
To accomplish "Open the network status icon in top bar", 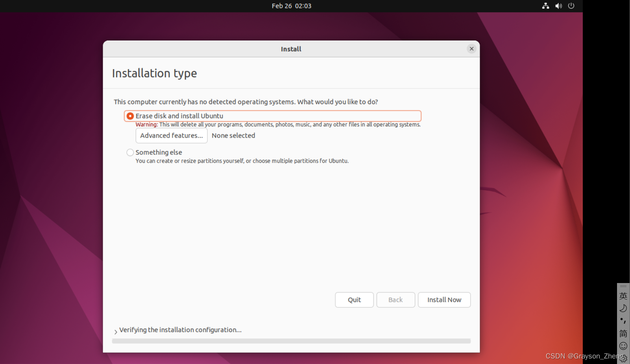I will point(545,6).
